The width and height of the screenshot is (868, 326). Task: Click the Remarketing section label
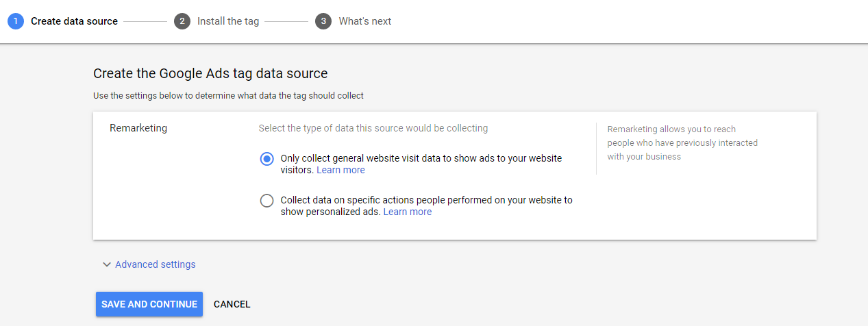pyautogui.click(x=138, y=128)
